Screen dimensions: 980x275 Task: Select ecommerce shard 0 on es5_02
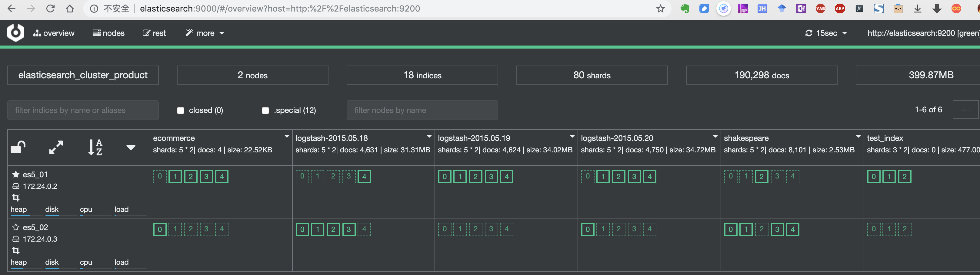point(160,229)
